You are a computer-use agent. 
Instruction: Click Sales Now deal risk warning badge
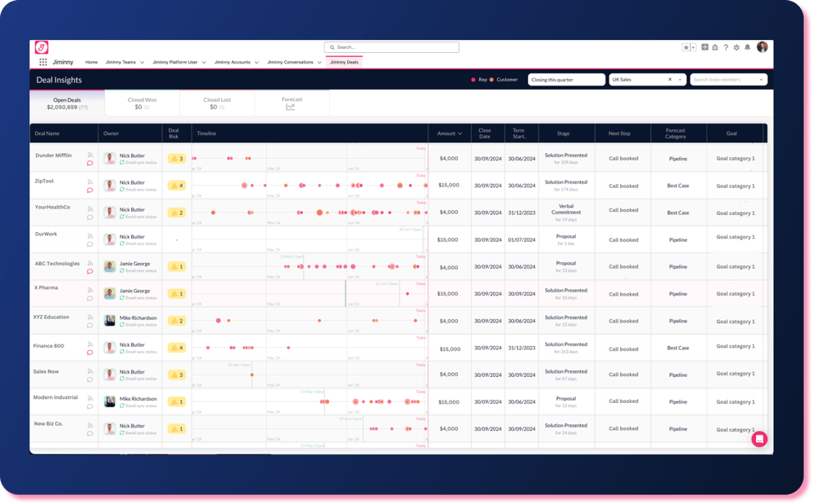tap(177, 375)
